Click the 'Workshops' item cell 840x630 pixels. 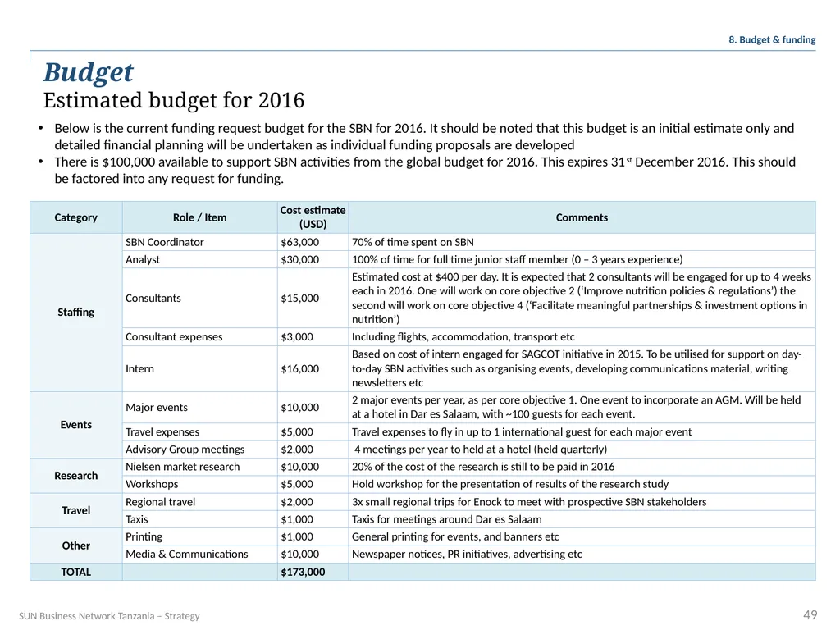[x=200, y=484]
